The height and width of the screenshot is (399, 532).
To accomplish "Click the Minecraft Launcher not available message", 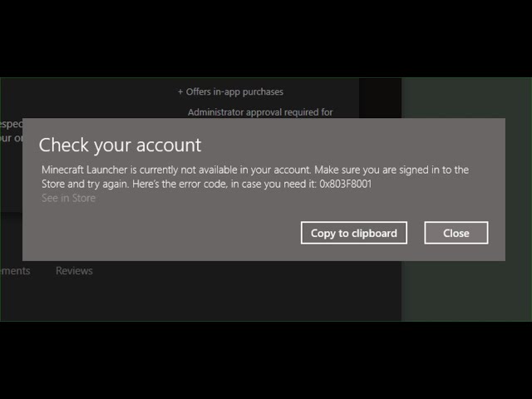I will coord(255,177).
